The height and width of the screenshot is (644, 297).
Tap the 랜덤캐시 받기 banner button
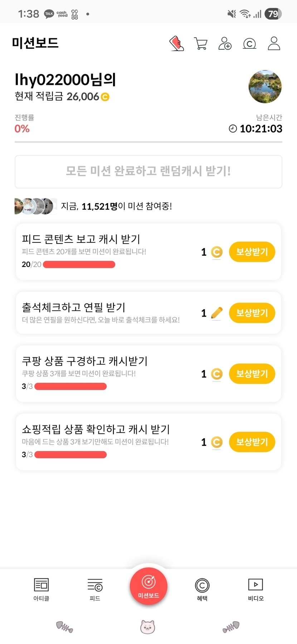(x=148, y=172)
